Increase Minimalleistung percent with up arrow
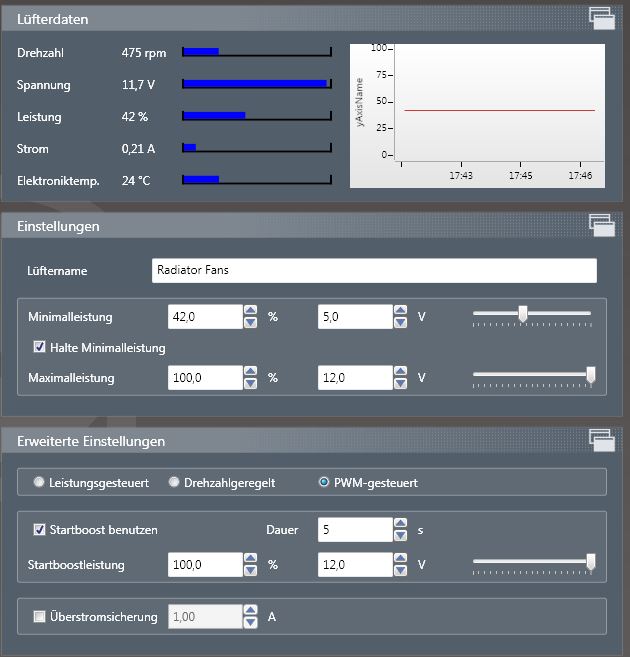Image resolution: width=630 pixels, height=657 pixels. click(x=250, y=311)
